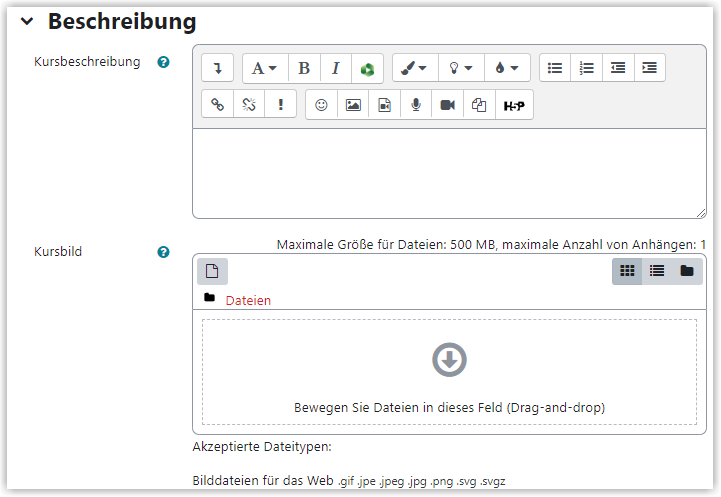Insert a link
721x497 pixels.
pyautogui.click(x=217, y=105)
